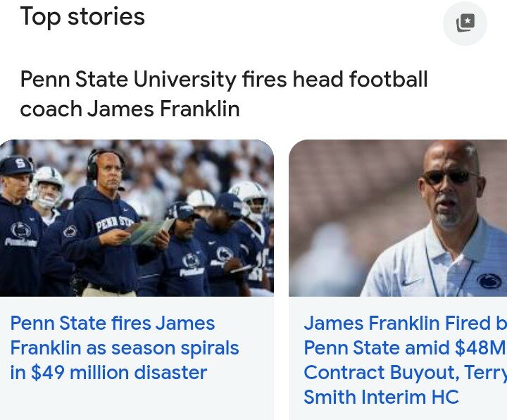
Task: Open "Penn State fires James Franklin" story link
Action: [x=113, y=323]
